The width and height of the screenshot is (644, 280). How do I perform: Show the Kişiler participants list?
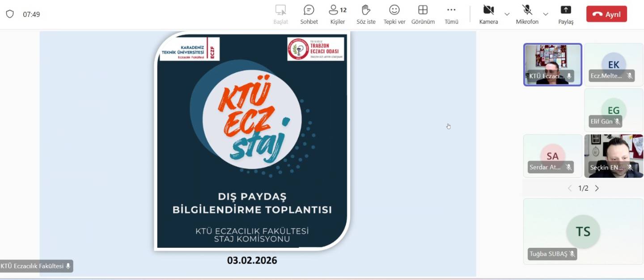tap(337, 14)
